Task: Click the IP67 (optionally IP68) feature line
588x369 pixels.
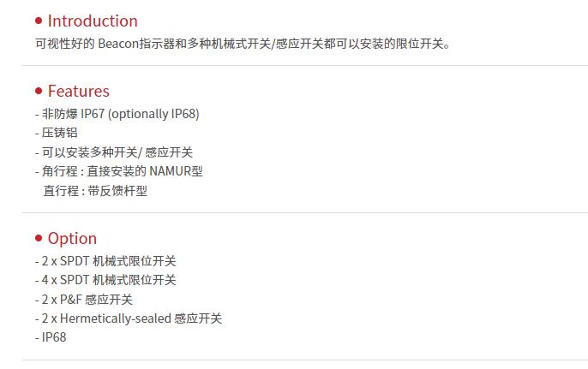Action: click(117, 114)
